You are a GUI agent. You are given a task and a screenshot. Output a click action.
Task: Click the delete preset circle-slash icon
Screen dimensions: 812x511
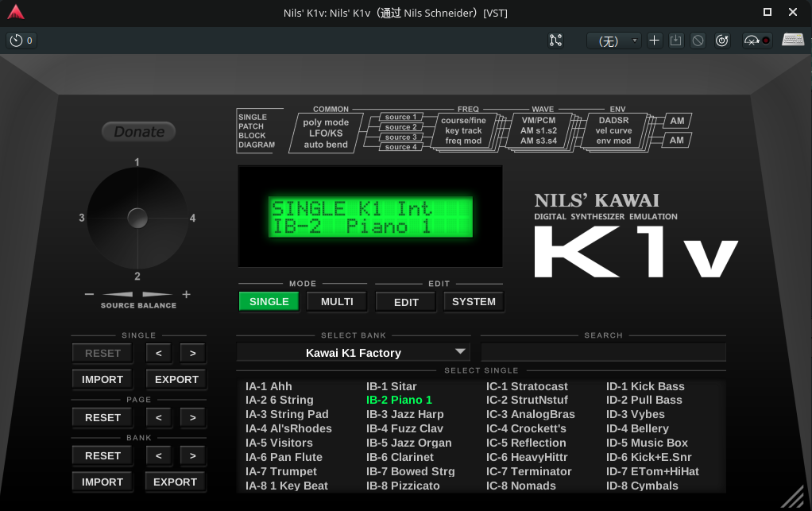698,41
